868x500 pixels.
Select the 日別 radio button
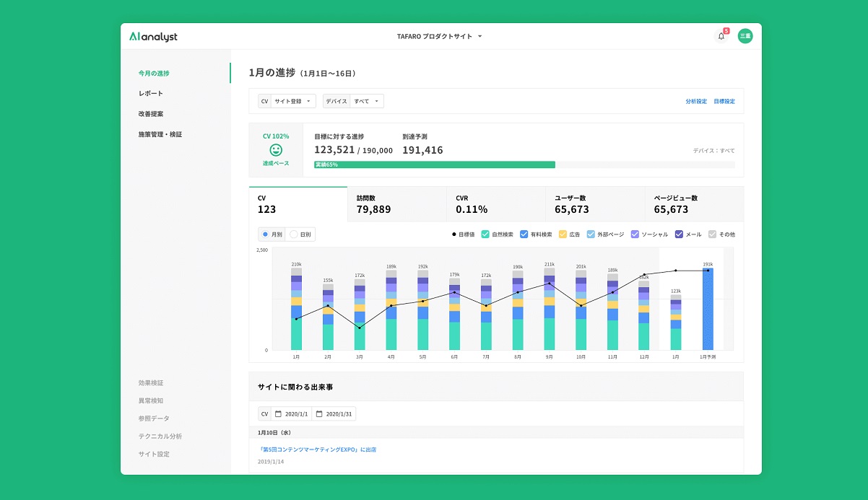pyautogui.click(x=293, y=234)
